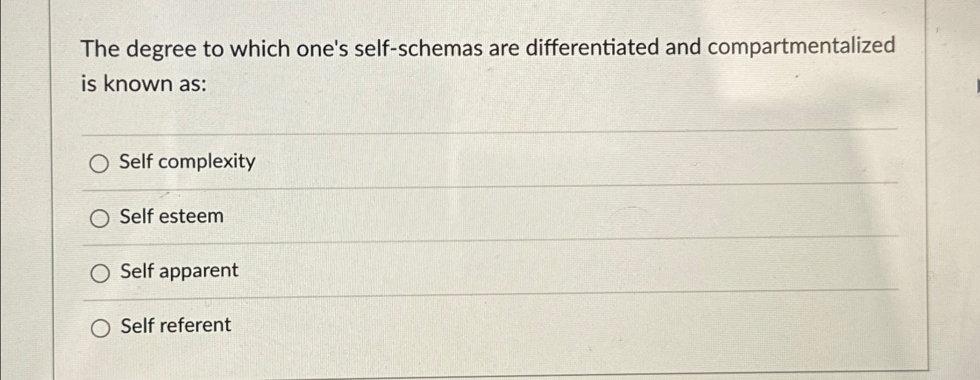Click the divider below the question text
This screenshot has width=980, height=380.
click(489, 129)
